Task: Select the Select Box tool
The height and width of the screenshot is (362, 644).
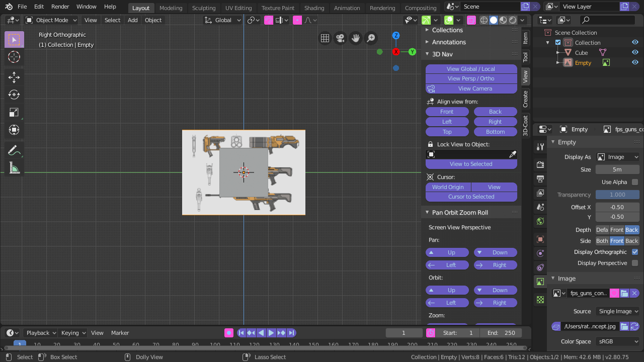Action: (14, 40)
